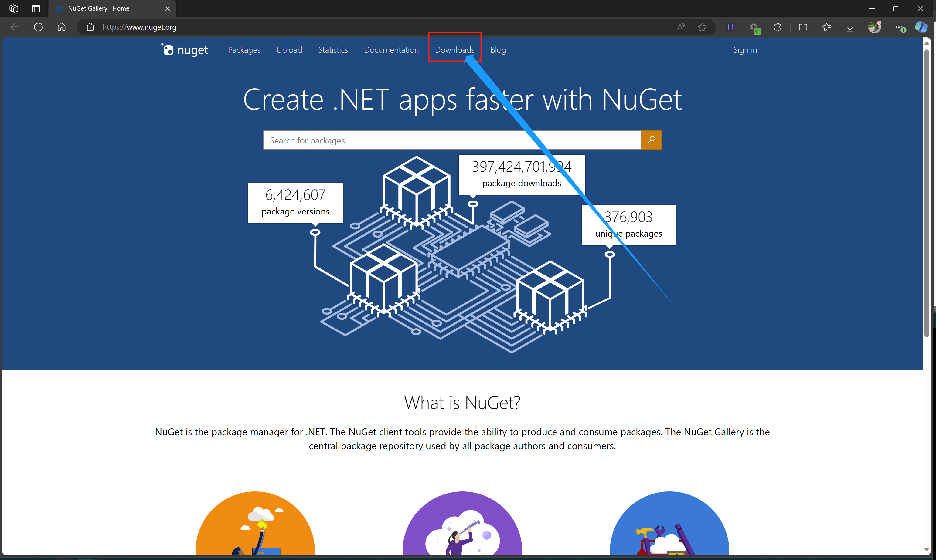Open Read aloud icon in address bar
This screenshot has height=560, width=936.
tap(681, 27)
